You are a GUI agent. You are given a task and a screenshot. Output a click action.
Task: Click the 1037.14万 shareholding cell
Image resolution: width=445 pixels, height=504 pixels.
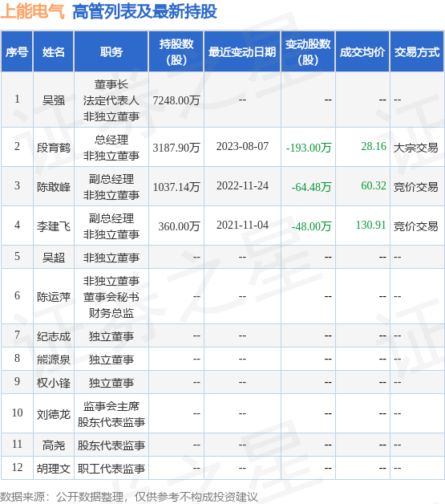pos(176,187)
